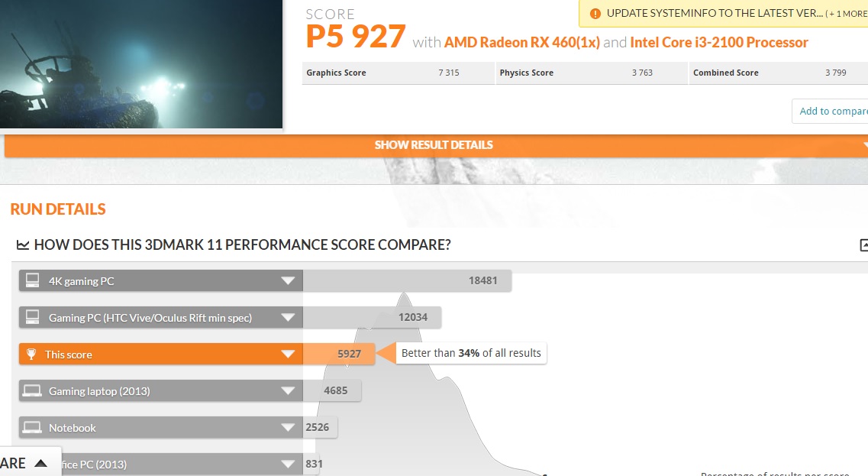The image size is (868, 476).
Task: Click the trophy icon on This score
Action: pyautogui.click(x=31, y=354)
